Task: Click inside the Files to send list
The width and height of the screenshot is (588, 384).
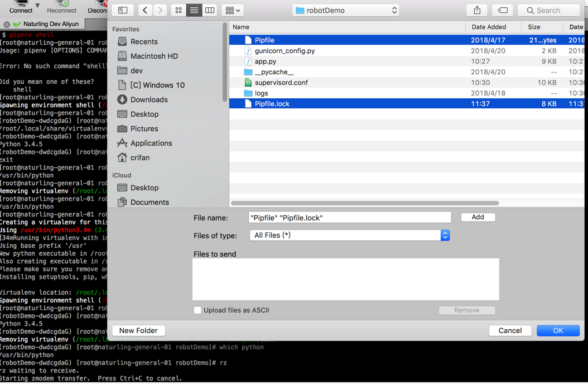Action: point(346,279)
